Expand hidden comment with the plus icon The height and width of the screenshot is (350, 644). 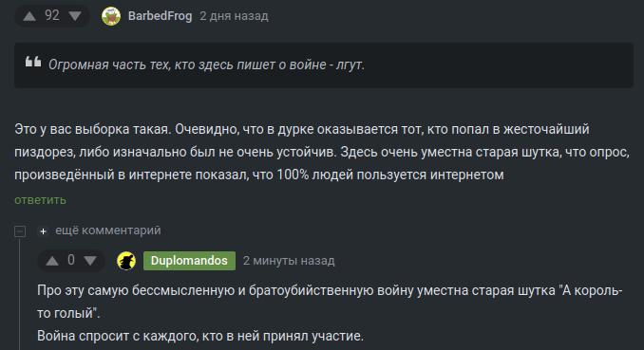43,231
